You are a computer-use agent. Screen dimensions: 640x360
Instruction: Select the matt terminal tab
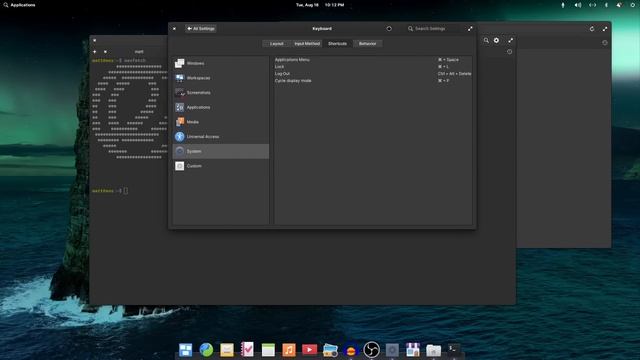[x=139, y=52]
